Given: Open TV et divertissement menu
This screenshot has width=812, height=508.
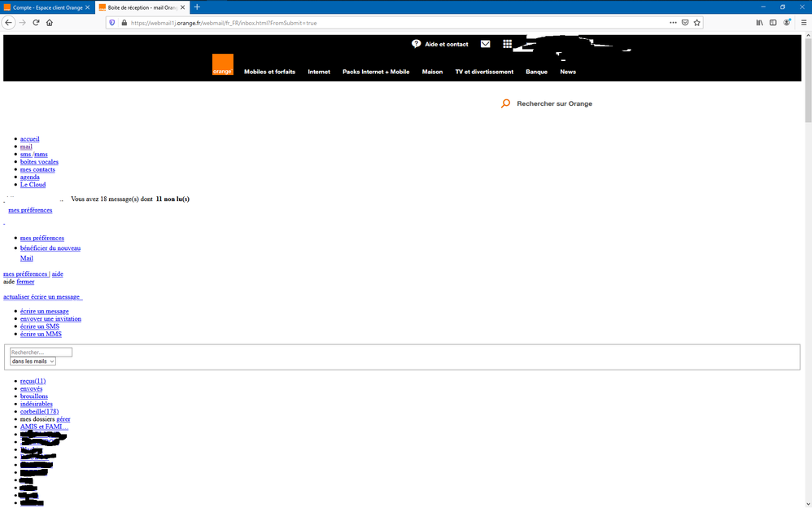Looking at the screenshot, I should (484, 72).
